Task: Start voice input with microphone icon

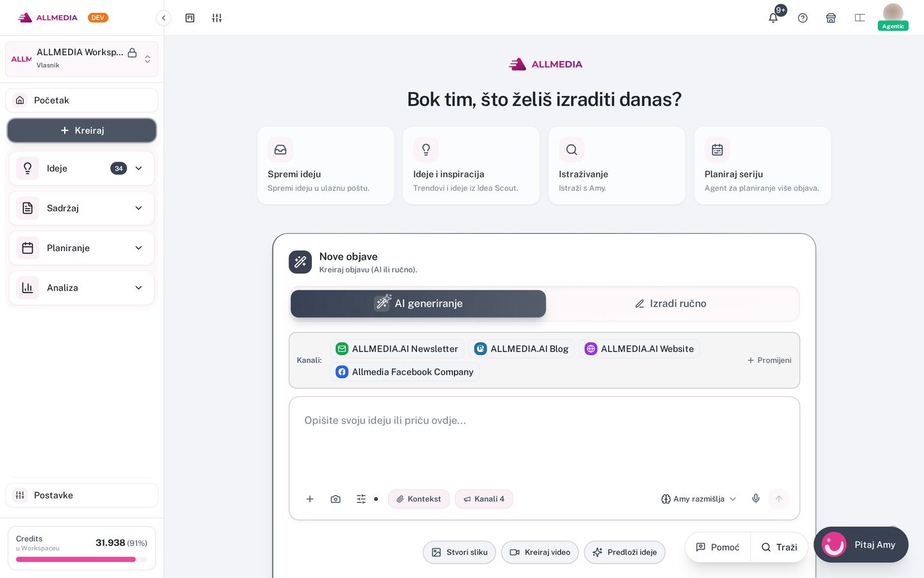Action: tap(756, 499)
